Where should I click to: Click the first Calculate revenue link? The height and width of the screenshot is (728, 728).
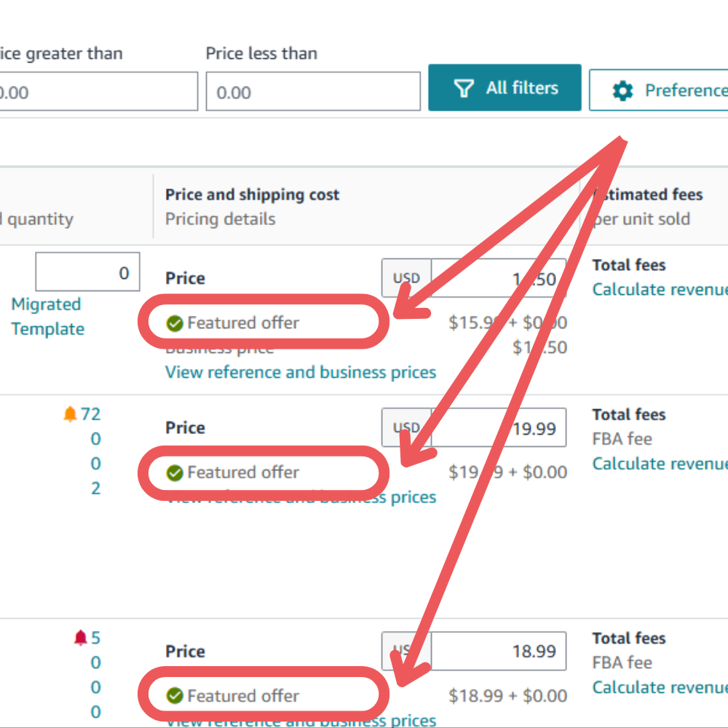660,290
